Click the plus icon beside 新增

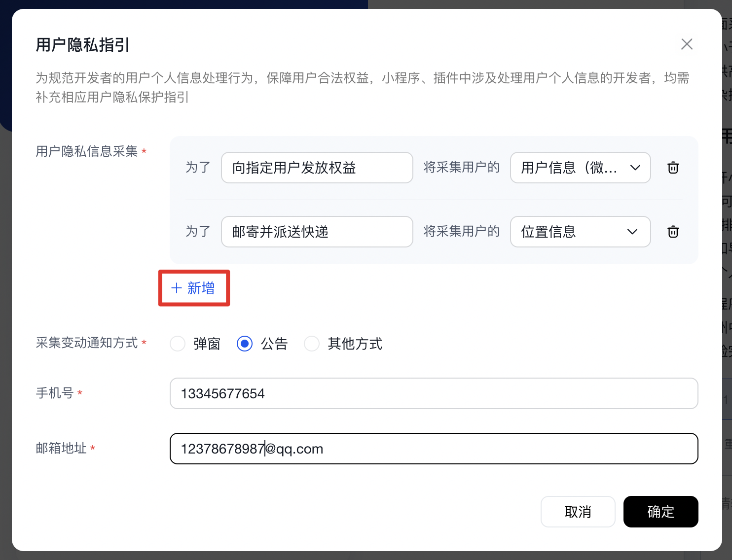coord(176,288)
